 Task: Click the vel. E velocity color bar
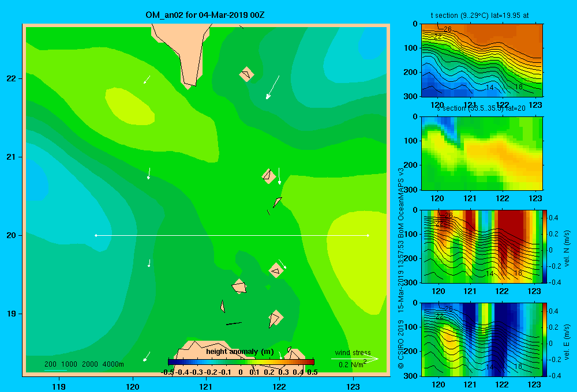pos(545,340)
